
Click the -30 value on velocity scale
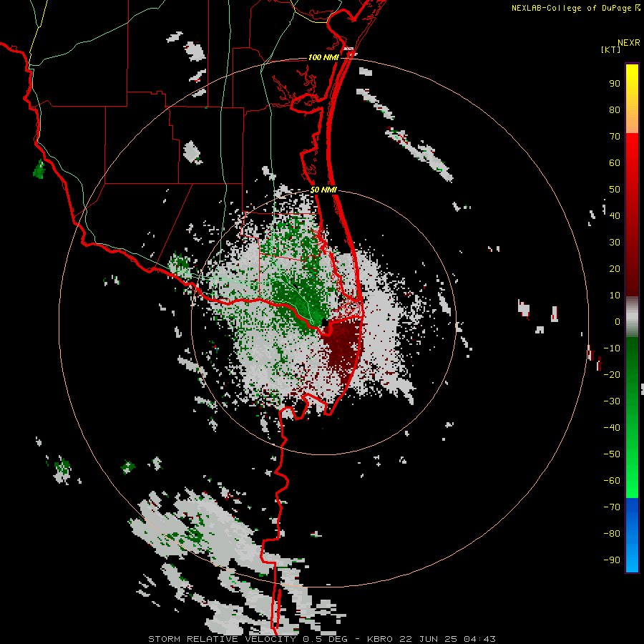click(612, 401)
